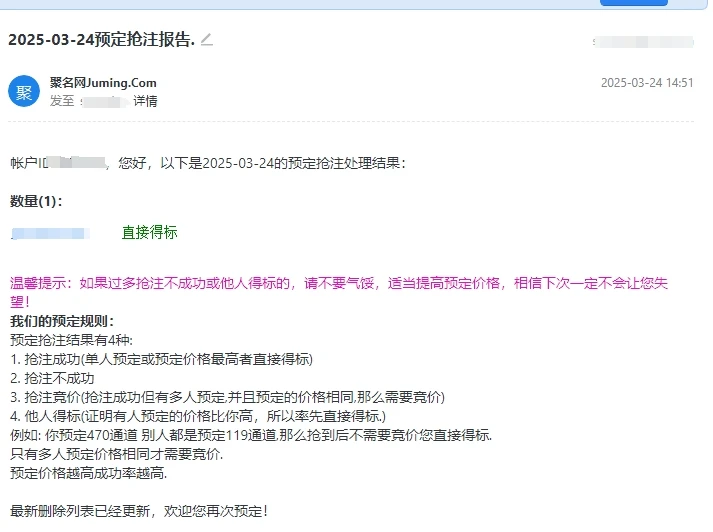The width and height of the screenshot is (713, 532).
Task: Click the 最新删除列表已经更新 closing line
Action: [139, 511]
